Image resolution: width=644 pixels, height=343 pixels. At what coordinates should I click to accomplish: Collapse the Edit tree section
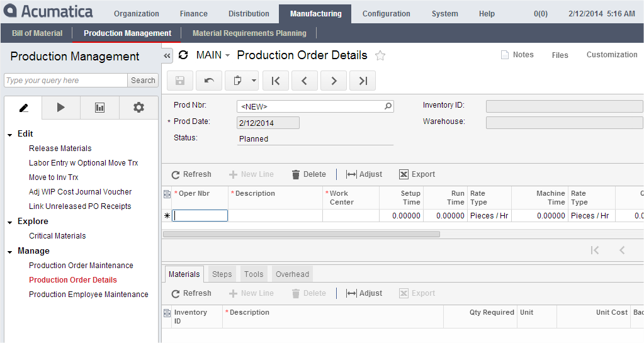click(10, 135)
